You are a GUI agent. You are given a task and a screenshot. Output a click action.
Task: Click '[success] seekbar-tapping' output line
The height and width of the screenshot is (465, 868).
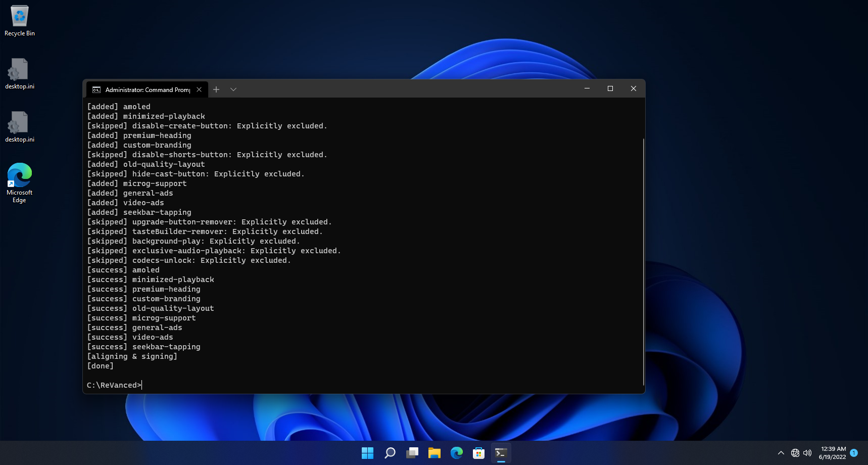click(144, 347)
